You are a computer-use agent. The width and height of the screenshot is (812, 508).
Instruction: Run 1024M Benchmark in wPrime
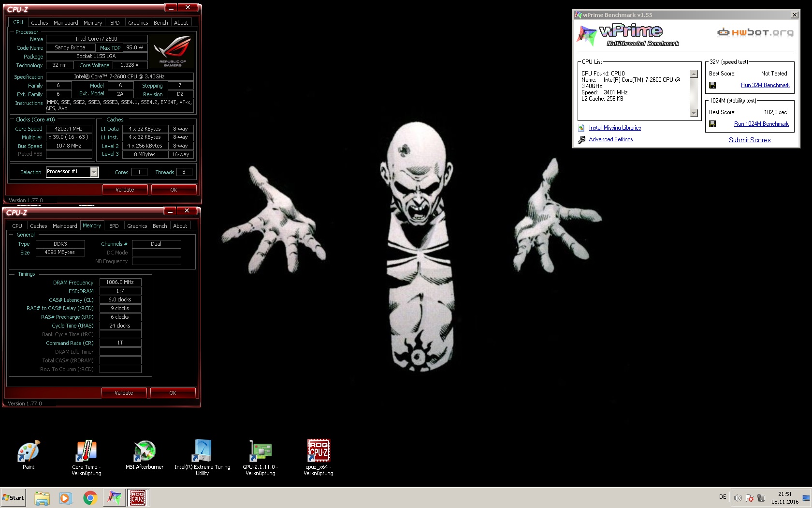coord(761,124)
